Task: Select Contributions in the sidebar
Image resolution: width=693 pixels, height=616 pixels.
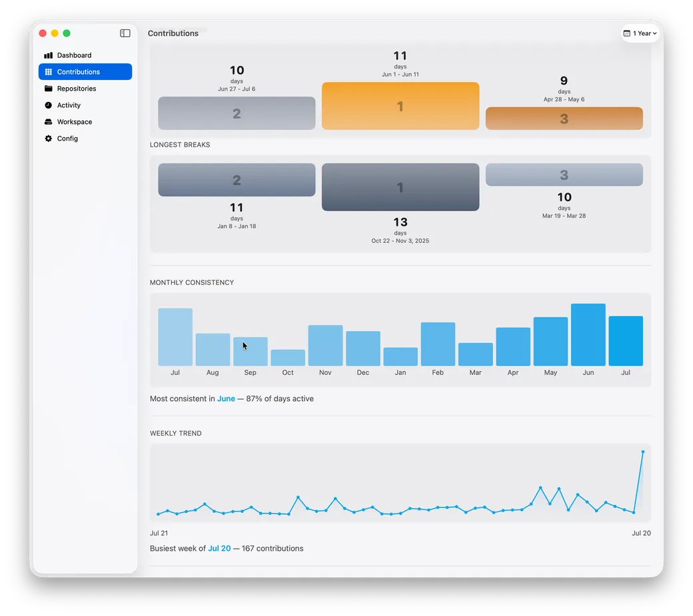Action: (x=85, y=72)
